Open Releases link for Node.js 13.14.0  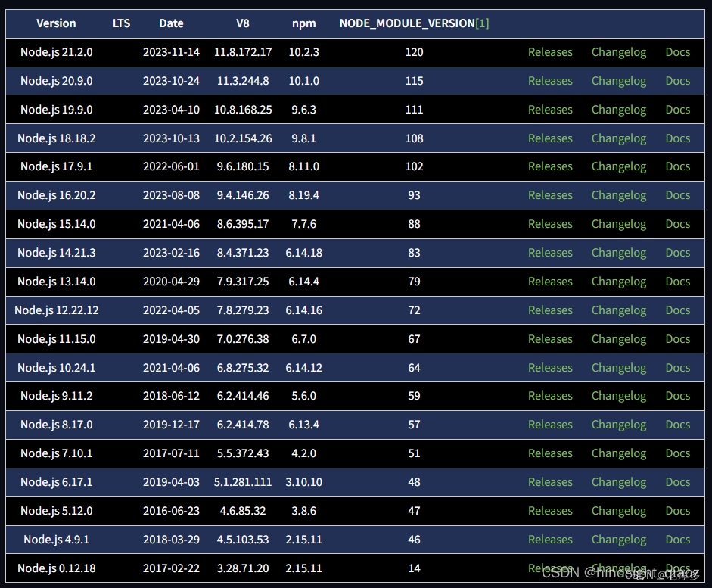tap(550, 281)
